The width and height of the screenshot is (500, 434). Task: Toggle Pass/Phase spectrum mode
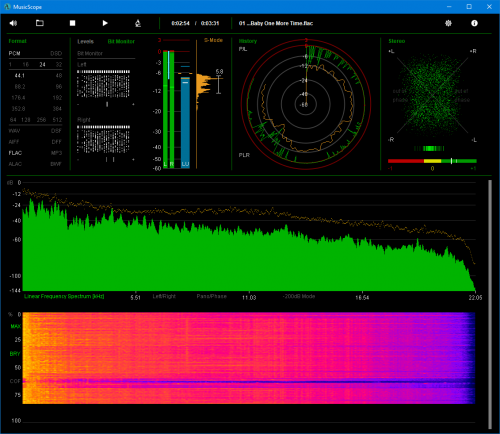[211, 296]
